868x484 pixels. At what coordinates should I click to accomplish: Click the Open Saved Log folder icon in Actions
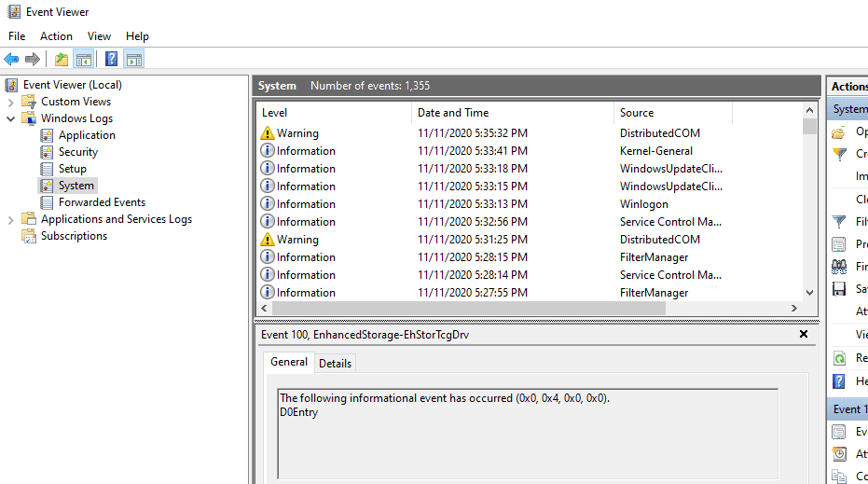point(839,132)
